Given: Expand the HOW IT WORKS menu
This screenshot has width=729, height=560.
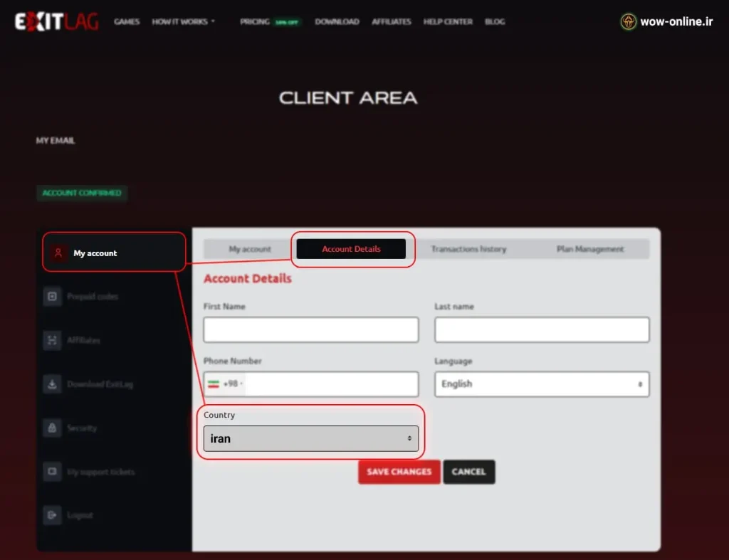Looking at the screenshot, I should [183, 21].
